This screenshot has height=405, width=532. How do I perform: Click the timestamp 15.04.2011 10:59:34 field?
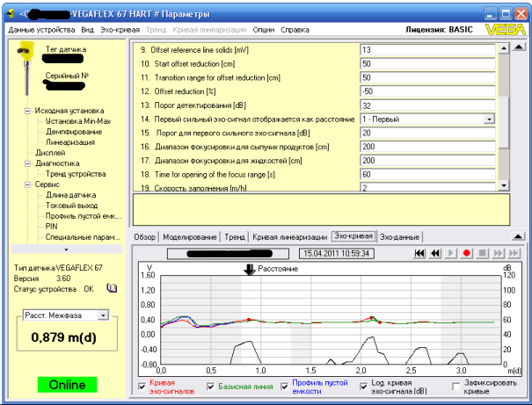click(x=336, y=254)
